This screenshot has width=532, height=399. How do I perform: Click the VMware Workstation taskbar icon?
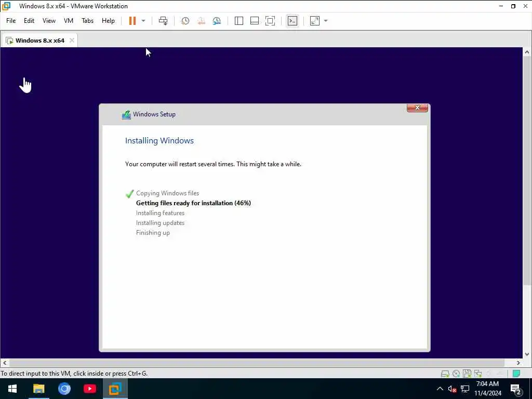point(115,389)
